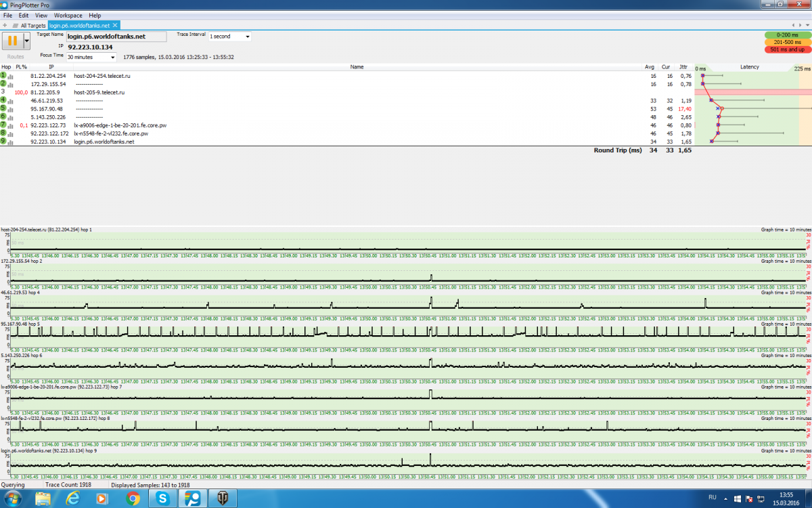The height and width of the screenshot is (508, 812).
Task: Open the File menu
Action: (7, 15)
